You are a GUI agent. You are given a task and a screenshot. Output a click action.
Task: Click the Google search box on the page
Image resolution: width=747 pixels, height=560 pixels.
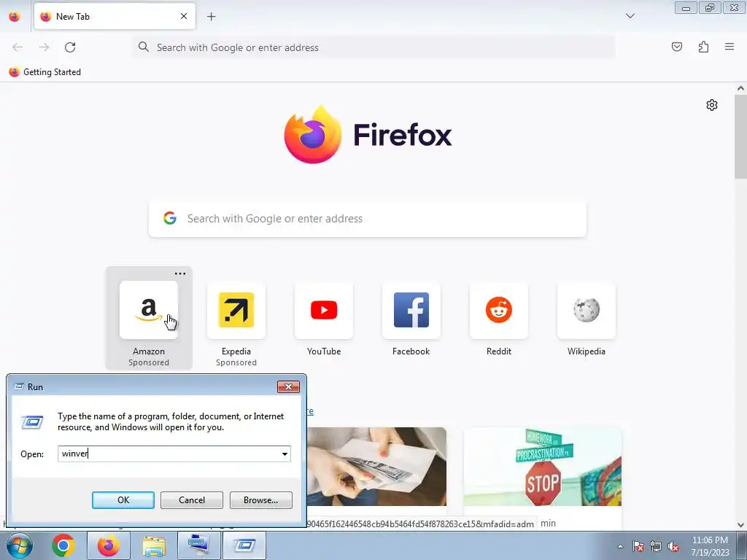[x=368, y=219]
